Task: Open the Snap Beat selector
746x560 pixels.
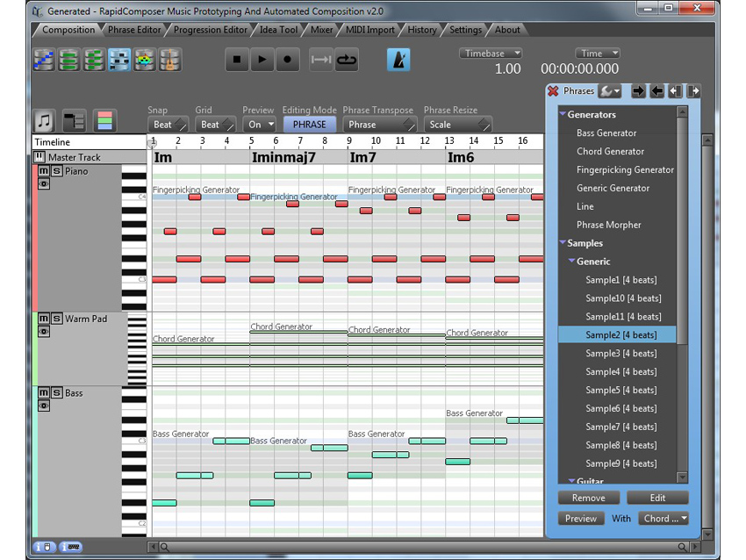Action: pos(168,125)
